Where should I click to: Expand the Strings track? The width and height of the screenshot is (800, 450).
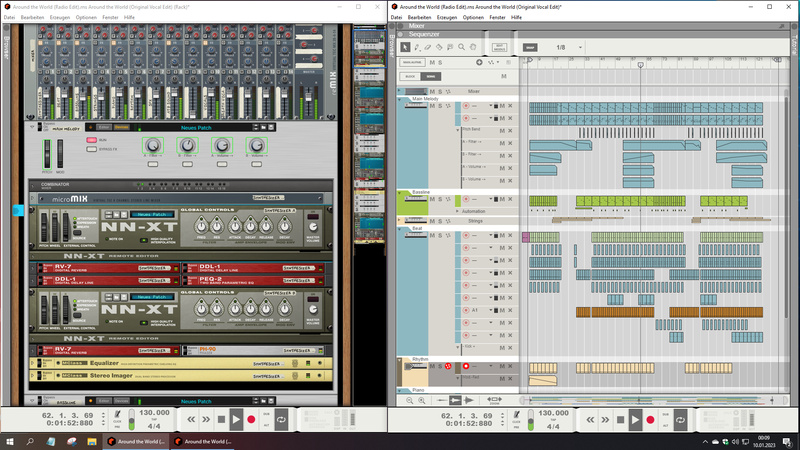click(x=399, y=220)
